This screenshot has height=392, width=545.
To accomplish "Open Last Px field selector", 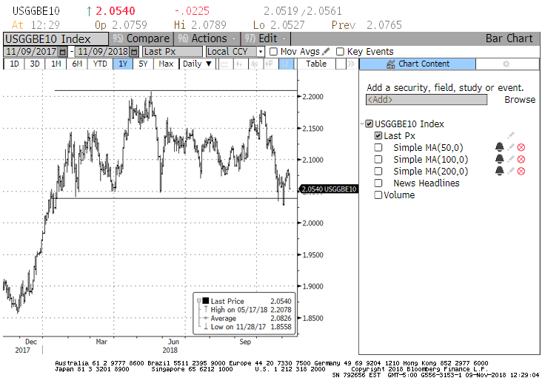I will point(172,52).
